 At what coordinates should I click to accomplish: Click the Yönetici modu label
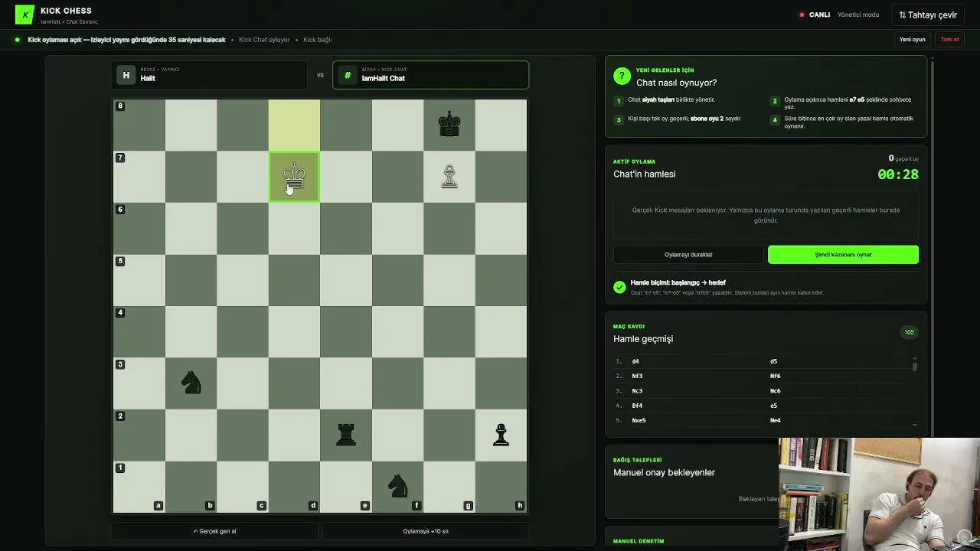tap(858, 15)
